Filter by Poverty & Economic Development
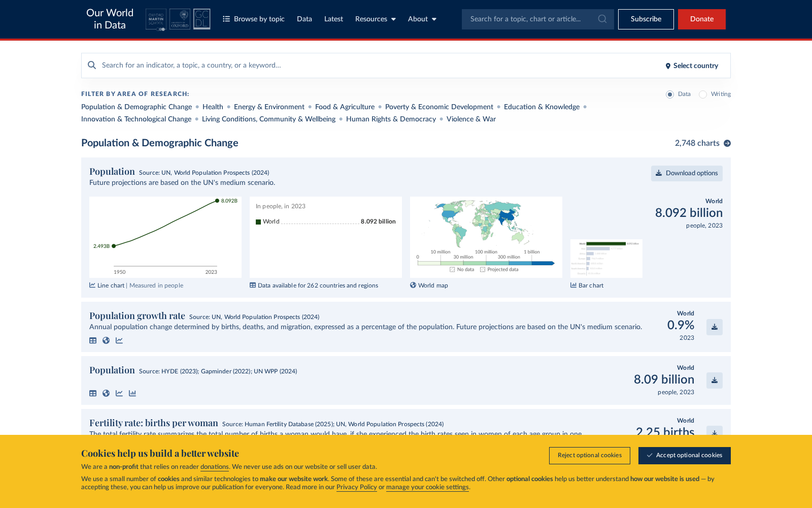Screen dimensions: 812x508 (x=439, y=107)
